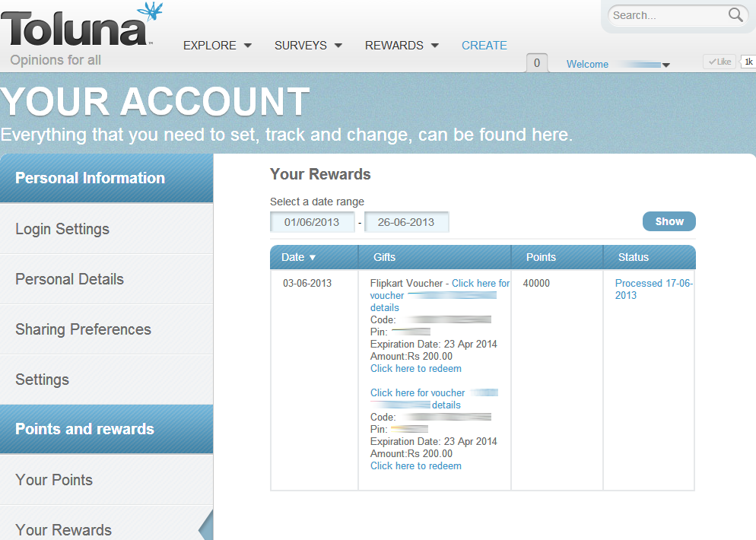The image size is (756, 540).
Task: Switch to the Personal Information section
Action: click(x=90, y=177)
